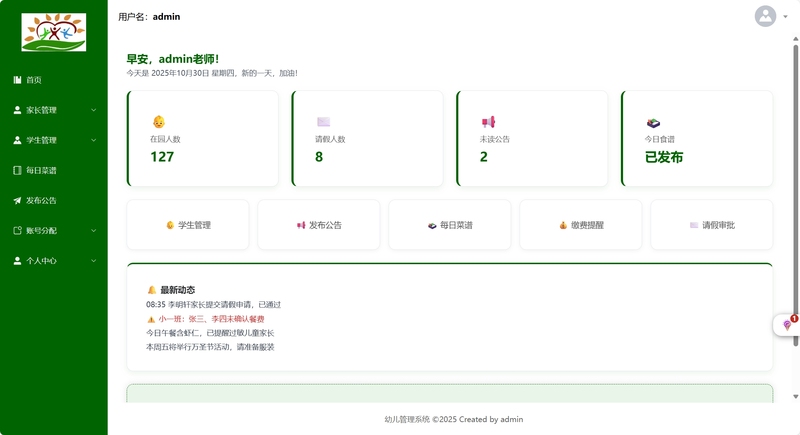Viewport: 800px width, 435px height.
Task: Click the 最新动态 section heading
Action: 178,290
